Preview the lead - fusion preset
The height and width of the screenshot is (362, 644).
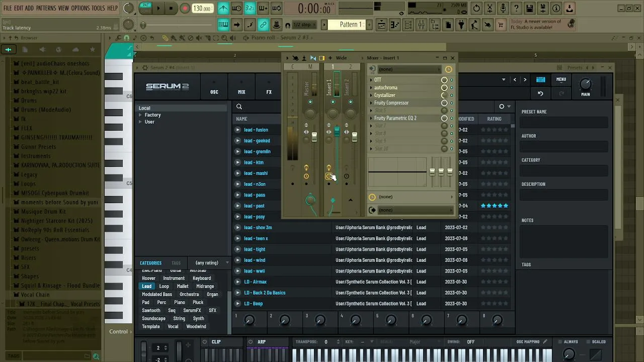pyautogui.click(x=238, y=130)
